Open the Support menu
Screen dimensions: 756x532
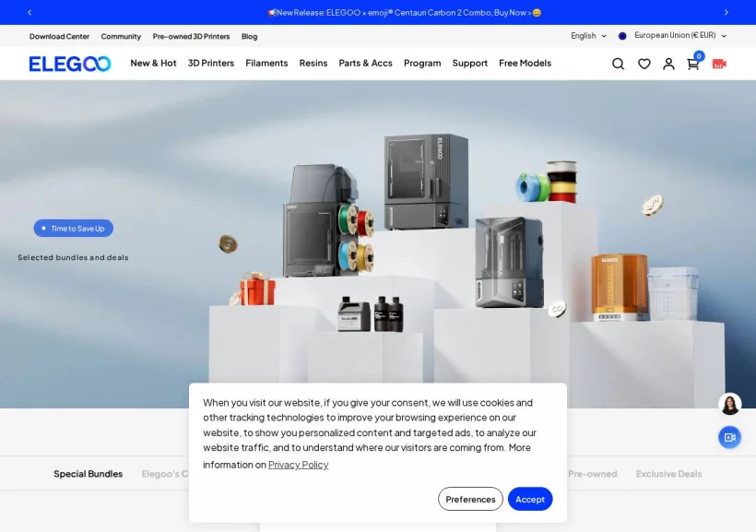tap(470, 64)
